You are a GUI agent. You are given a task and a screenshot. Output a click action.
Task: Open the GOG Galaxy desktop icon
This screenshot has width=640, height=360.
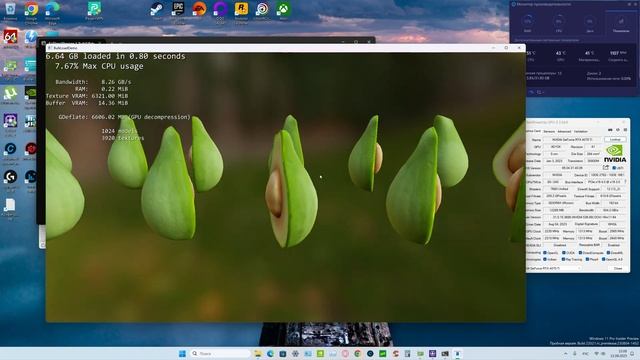click(x=220, y=10)
